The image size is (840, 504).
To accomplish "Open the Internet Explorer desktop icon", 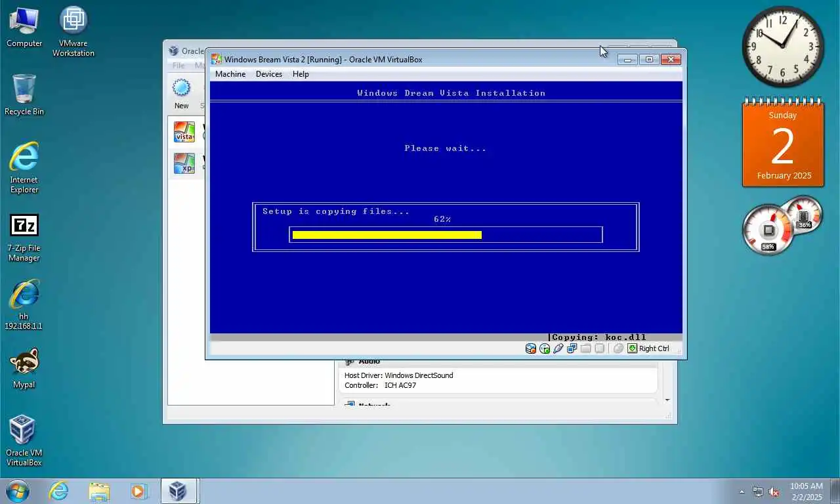I will 24,168.
